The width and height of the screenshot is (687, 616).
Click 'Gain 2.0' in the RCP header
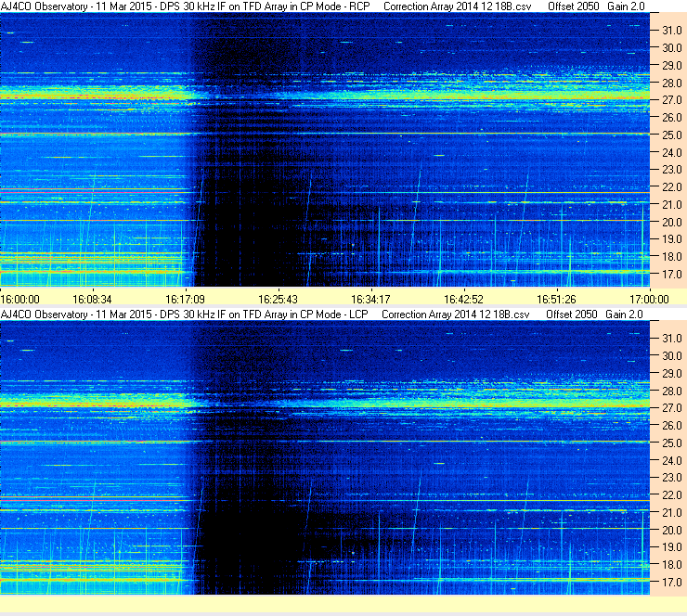tap(626, 6)
